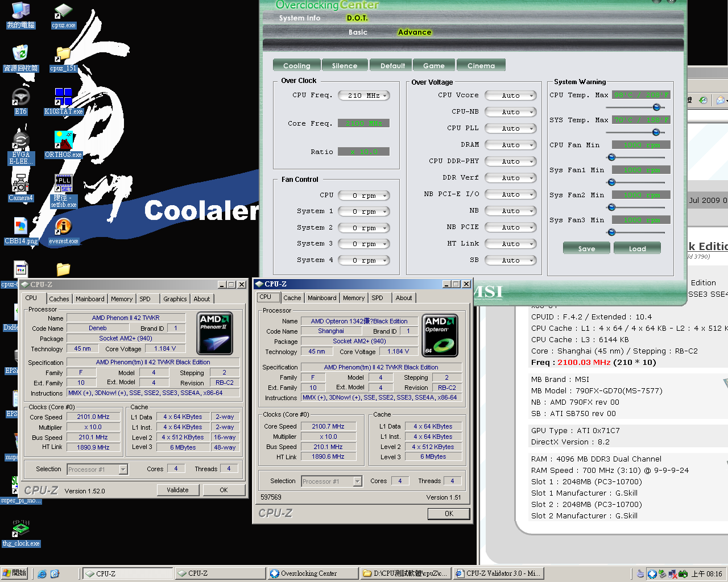Open setfsb.exe shortcut icon
728x582 pixels.
(63, 191)
